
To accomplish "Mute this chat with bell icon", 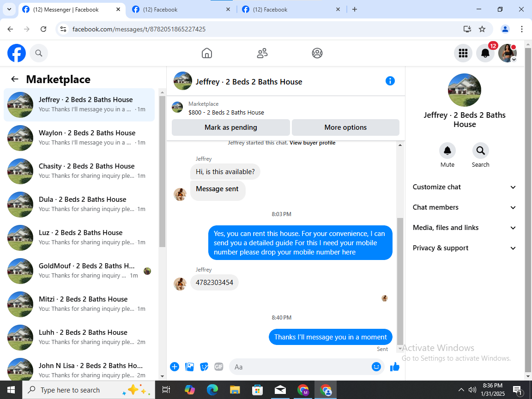I will coord(447,150).
